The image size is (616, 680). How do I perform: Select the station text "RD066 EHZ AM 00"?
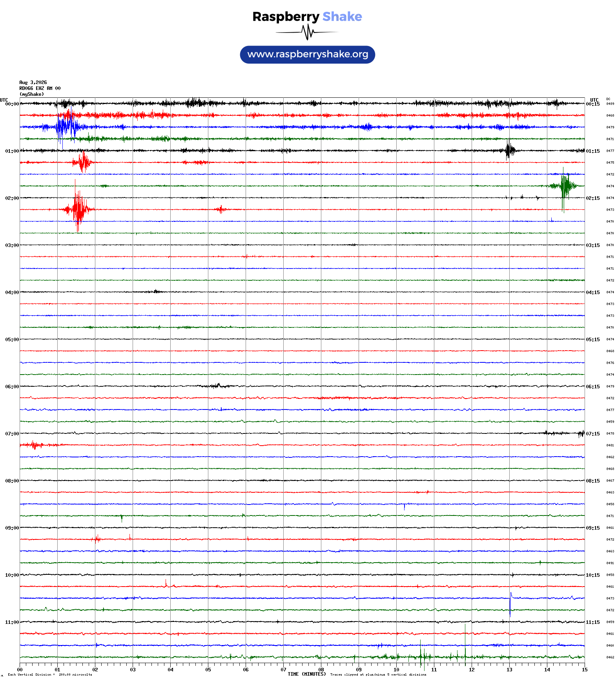(40, 88)
